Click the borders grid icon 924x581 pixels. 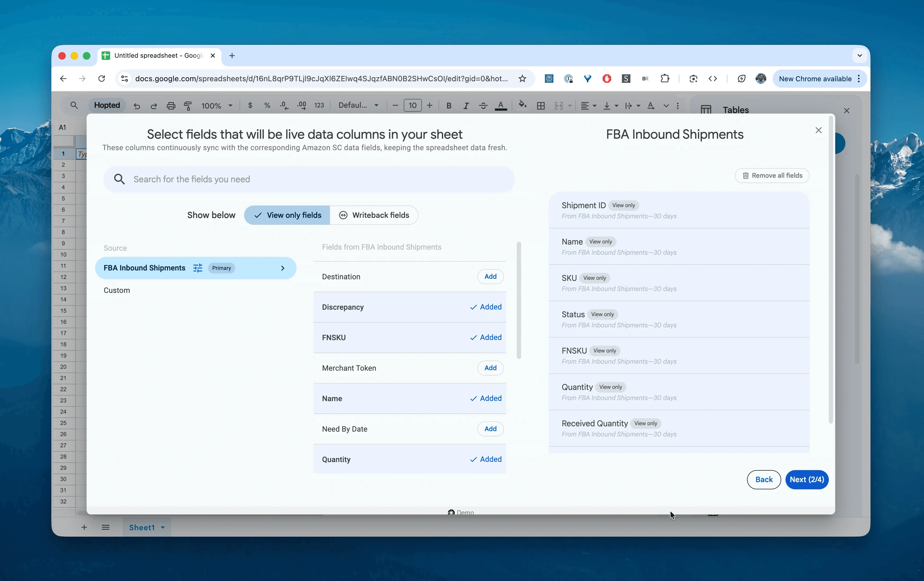click(x=541, y=106)
